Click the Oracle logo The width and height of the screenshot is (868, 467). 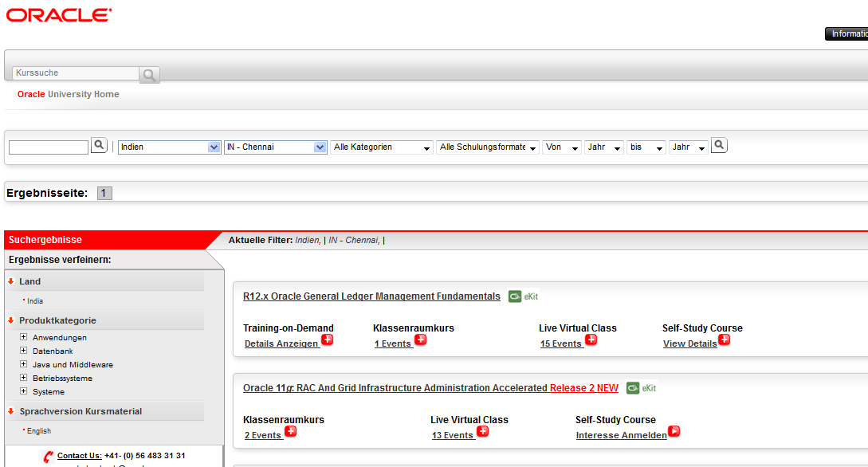click(x=59, y=15)
